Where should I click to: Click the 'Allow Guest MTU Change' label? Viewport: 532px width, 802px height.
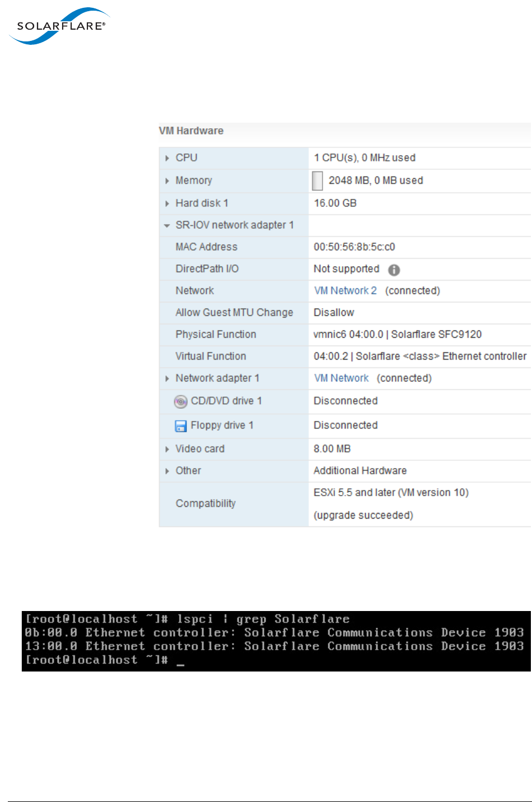pyautogui.click(x=234, y=313)
